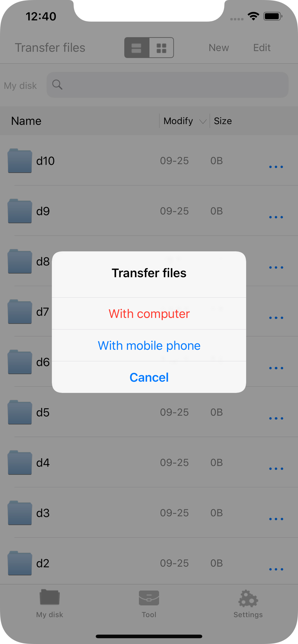Open more options for d9 folder
The image size is (298, 644).
click(x=276, y=217)
